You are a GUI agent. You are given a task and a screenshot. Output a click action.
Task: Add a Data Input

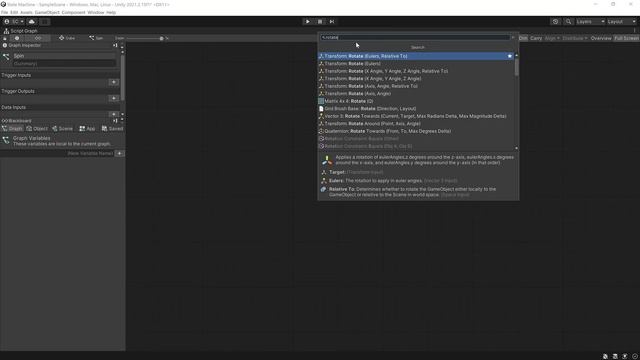114,114
